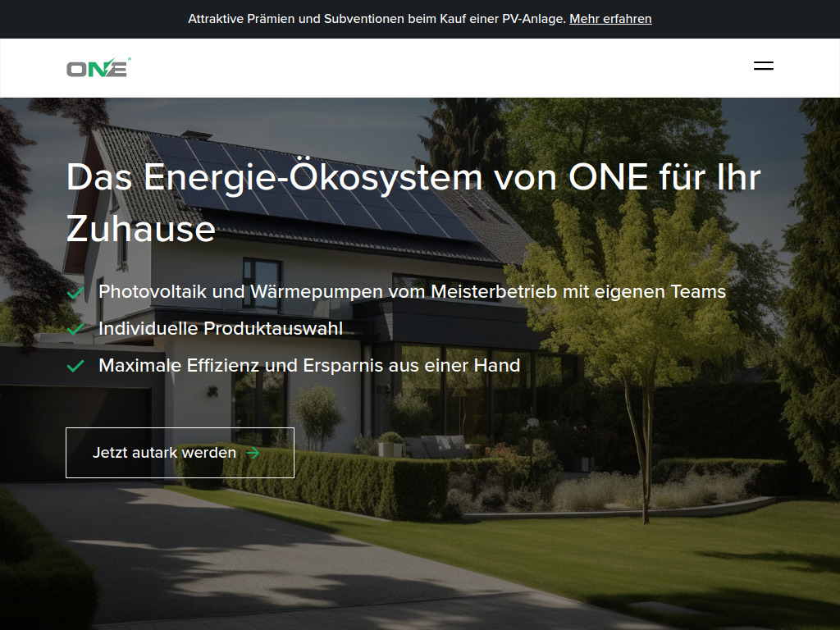Click the Maximale Effizienz und Ersparnis line
This screenshot has height=630, width=840.
click(309, 364)
